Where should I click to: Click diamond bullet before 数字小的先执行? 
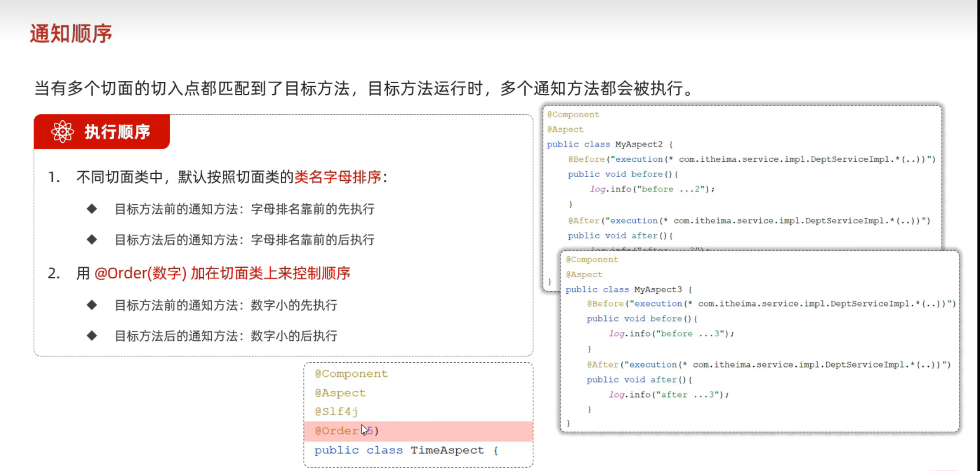92,305
